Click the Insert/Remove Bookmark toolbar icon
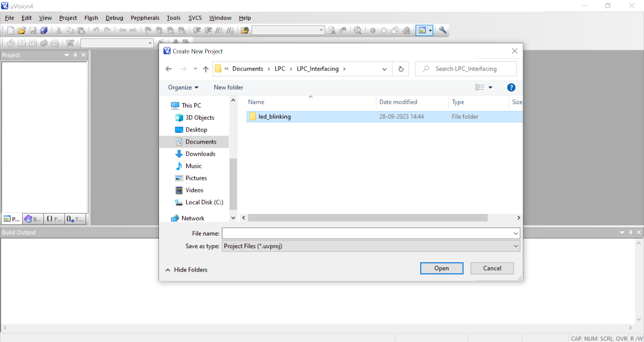The image size is (644, 342). coord(147,30)
